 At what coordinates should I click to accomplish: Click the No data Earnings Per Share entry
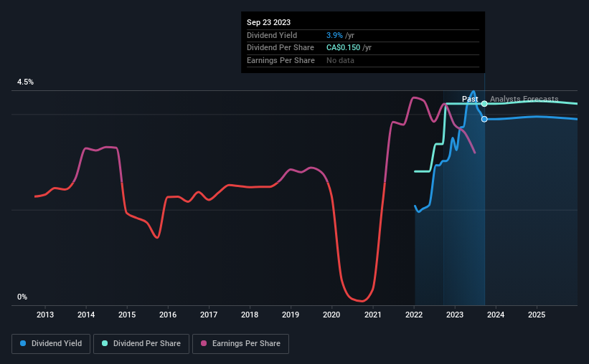pyautogui.click(x=340, y=60)
